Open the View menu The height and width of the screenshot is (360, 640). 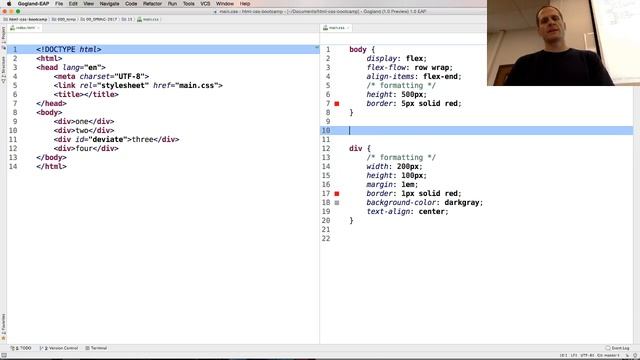click(89, 4)
